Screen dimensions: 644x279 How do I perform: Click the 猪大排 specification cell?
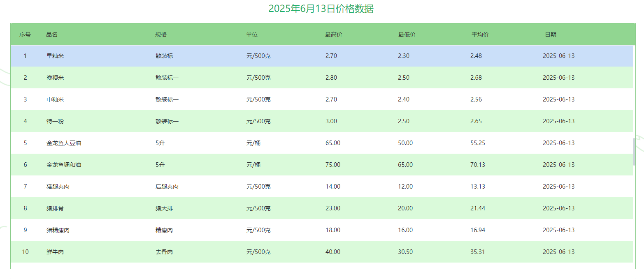pyautogui.click(x=164, y=208)
